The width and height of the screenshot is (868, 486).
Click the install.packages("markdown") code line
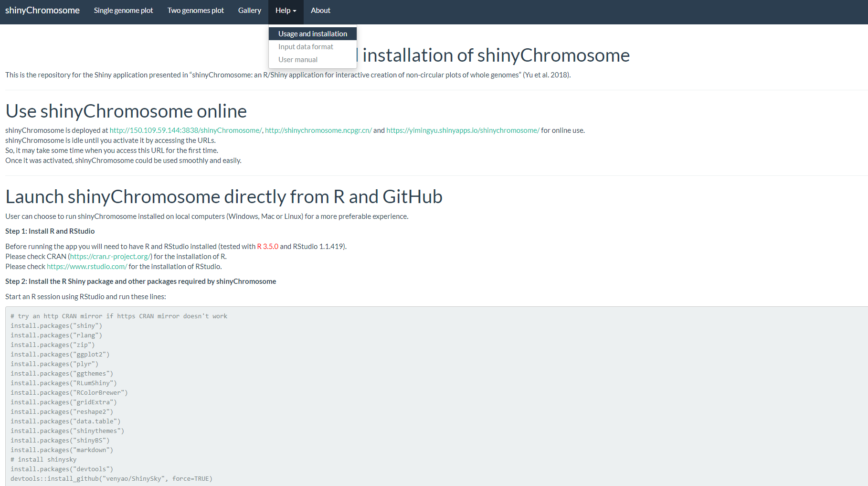click(x=62, y=450)
